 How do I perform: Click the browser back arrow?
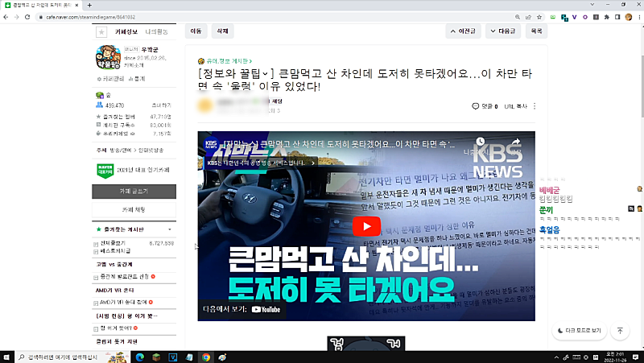pyautogui.click(x=6, y=17)
